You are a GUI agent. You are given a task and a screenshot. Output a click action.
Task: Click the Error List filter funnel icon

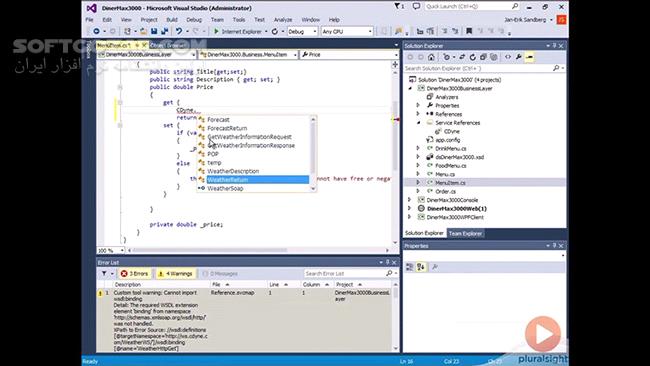(x=104, y=274)
